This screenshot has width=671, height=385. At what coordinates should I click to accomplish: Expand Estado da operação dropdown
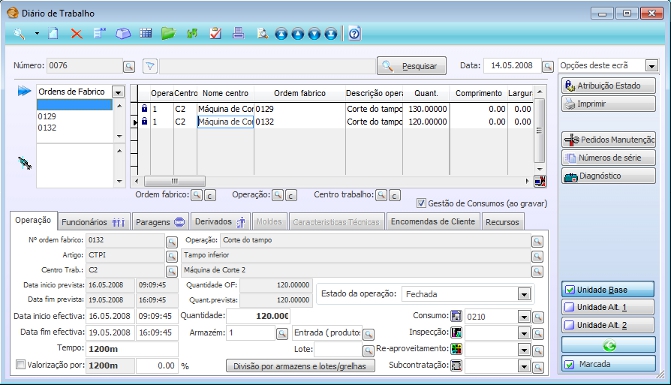[x=524, y=294]
